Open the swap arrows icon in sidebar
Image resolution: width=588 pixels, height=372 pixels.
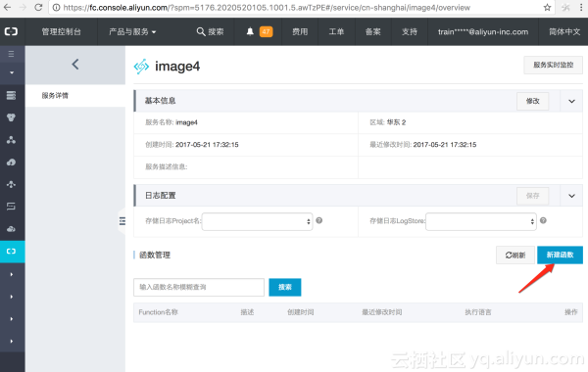11,206
